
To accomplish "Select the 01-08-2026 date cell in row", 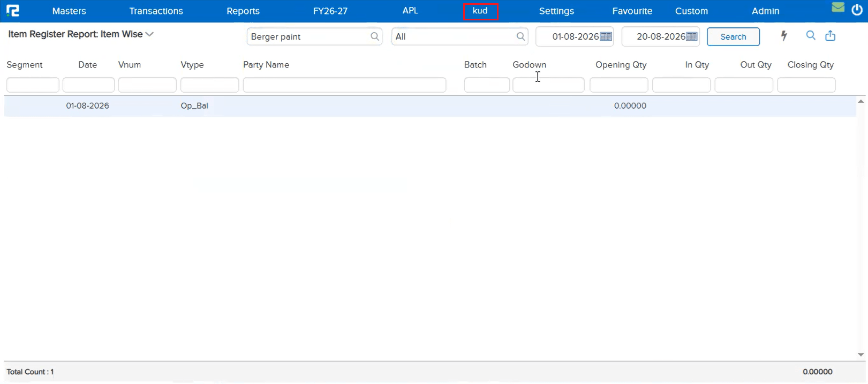I will tap(88, 106).
